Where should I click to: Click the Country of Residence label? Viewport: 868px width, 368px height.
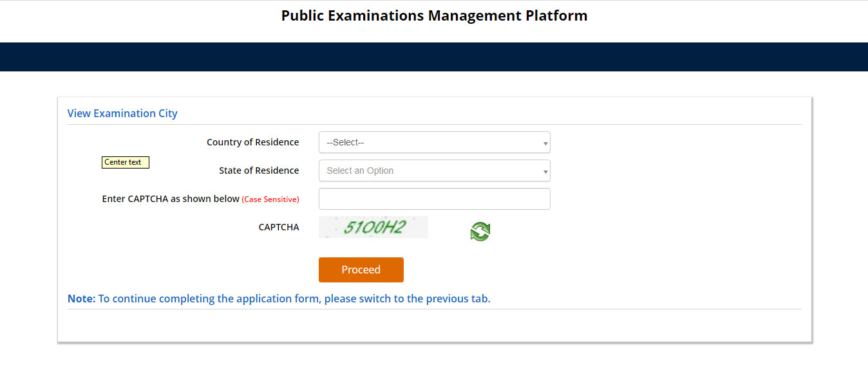[x=252, y=142]
